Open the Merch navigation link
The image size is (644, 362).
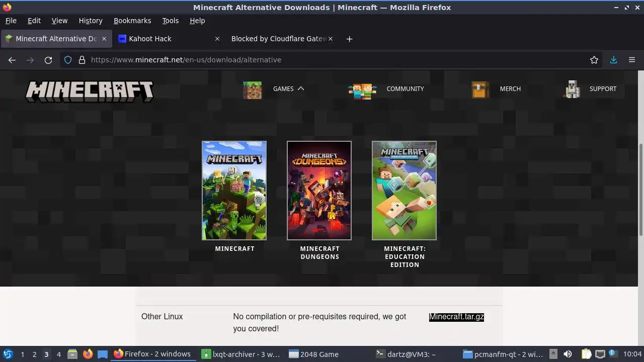(x=510, y=88)
